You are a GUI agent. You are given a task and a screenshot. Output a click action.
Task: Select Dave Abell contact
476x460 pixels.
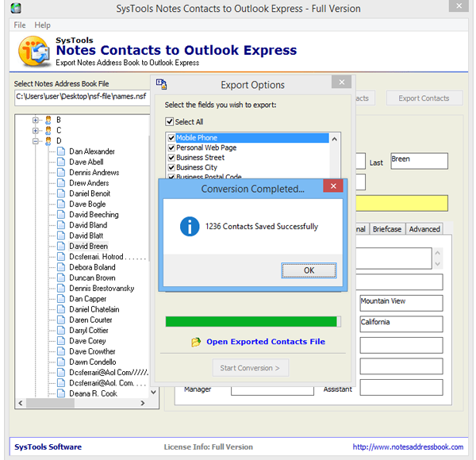[x=86, y=162]
